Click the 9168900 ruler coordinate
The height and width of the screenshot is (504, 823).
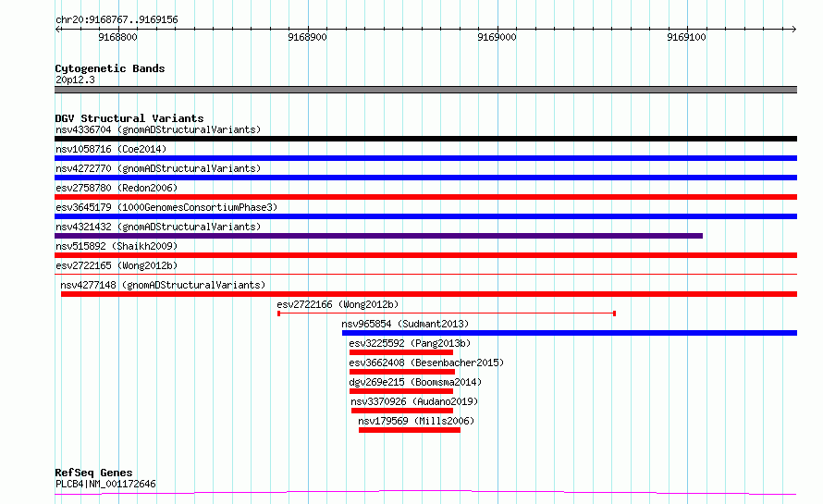pyautogui.click(x=307, y=37)
